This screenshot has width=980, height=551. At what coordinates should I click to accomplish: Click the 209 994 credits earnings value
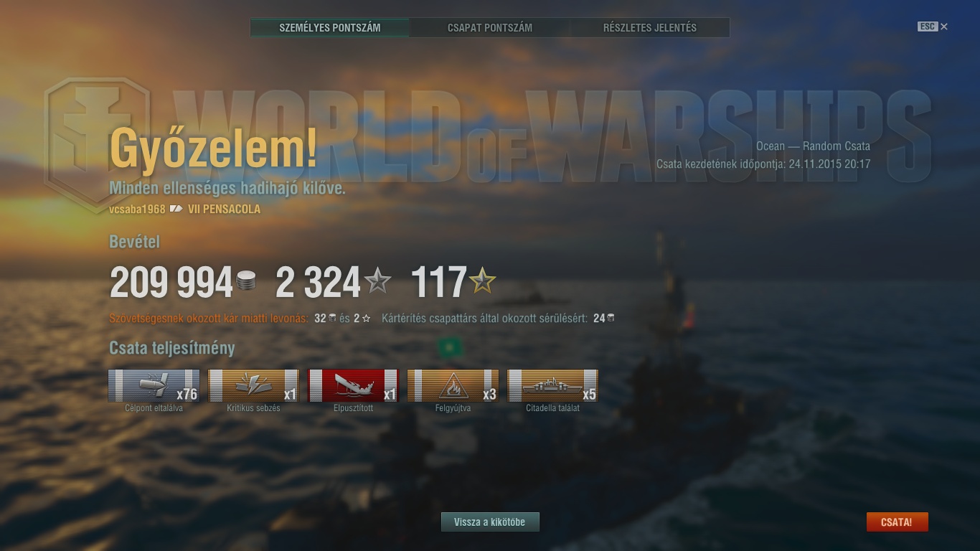(x=171, y=283)
